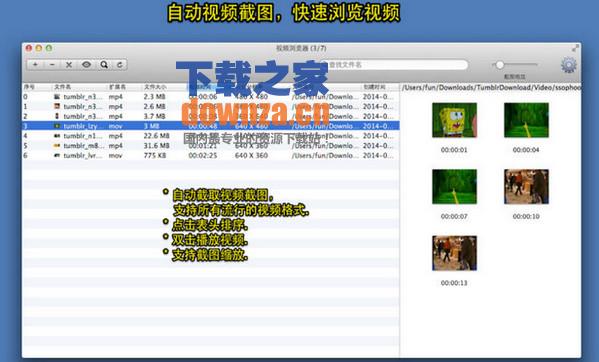Open green screenshot at 00:00:07
This screenshot has height=362, width=599.
(x=454, y=186)
